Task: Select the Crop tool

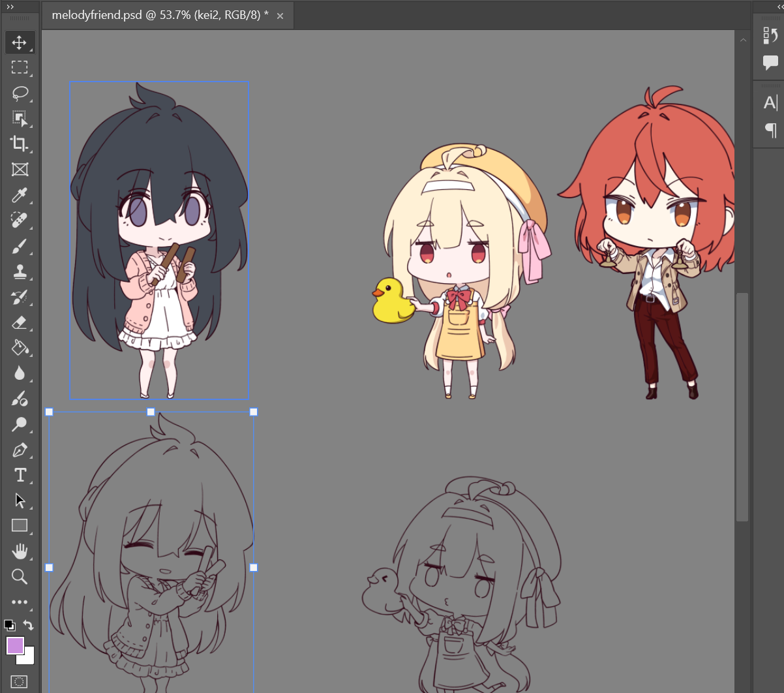Action: [20, 144]
